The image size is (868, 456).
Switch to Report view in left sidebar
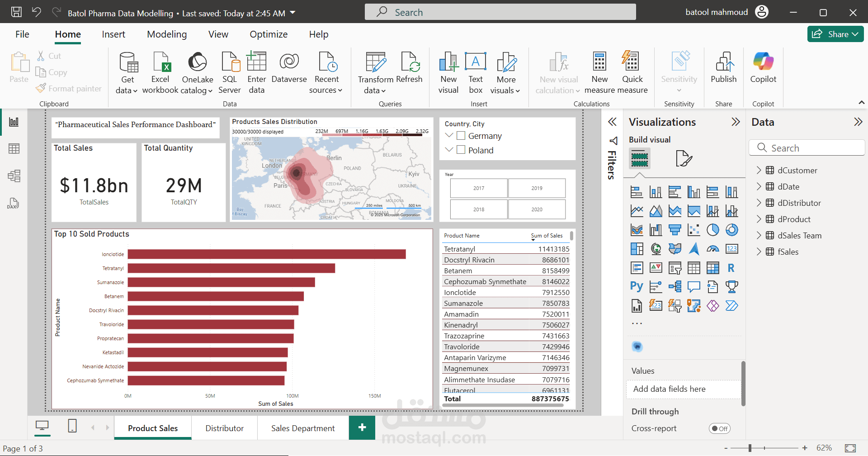(14, 122)
